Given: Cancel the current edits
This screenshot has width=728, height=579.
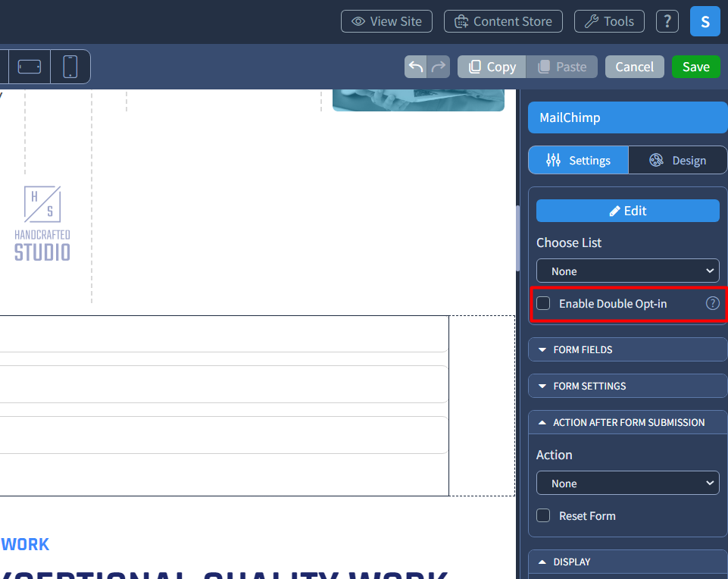Looking at the screenshot, I should click(634, 67).
